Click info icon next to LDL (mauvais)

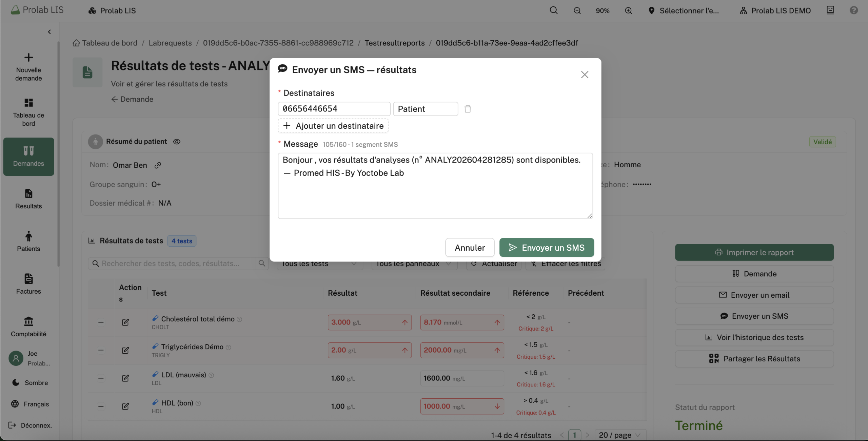(x=211, y=375)
